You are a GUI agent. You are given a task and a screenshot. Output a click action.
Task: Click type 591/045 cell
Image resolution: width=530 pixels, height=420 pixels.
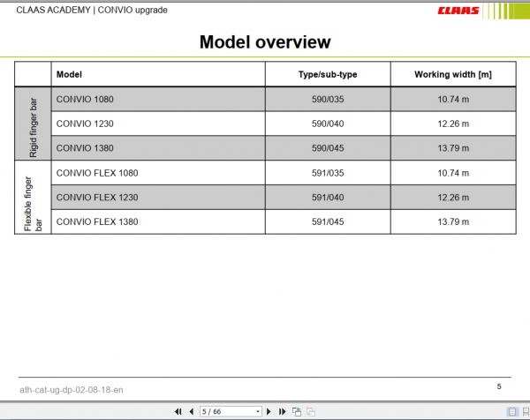[328, 221]
